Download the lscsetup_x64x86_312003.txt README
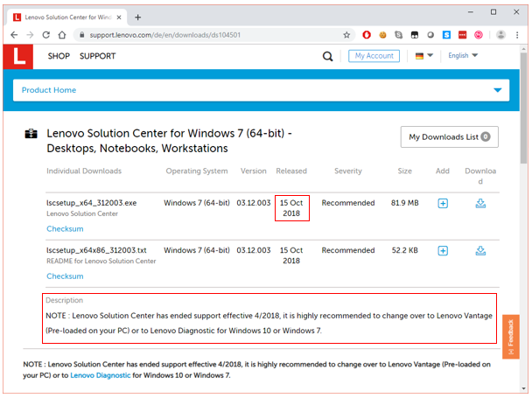Viewport: 532px width, 398px height. pyautogui.click(x=480, y=250)
